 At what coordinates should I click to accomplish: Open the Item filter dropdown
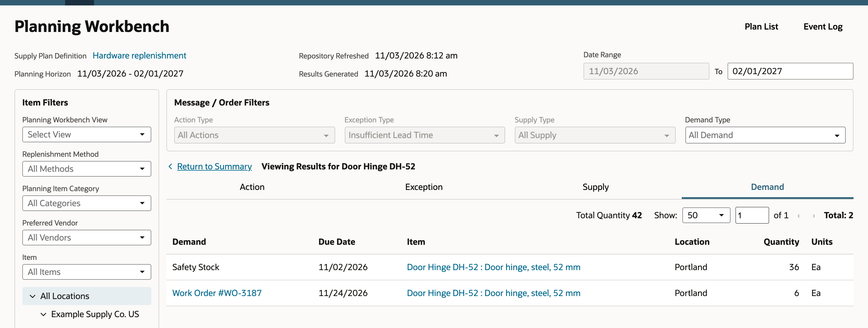[x=86, y=272]
